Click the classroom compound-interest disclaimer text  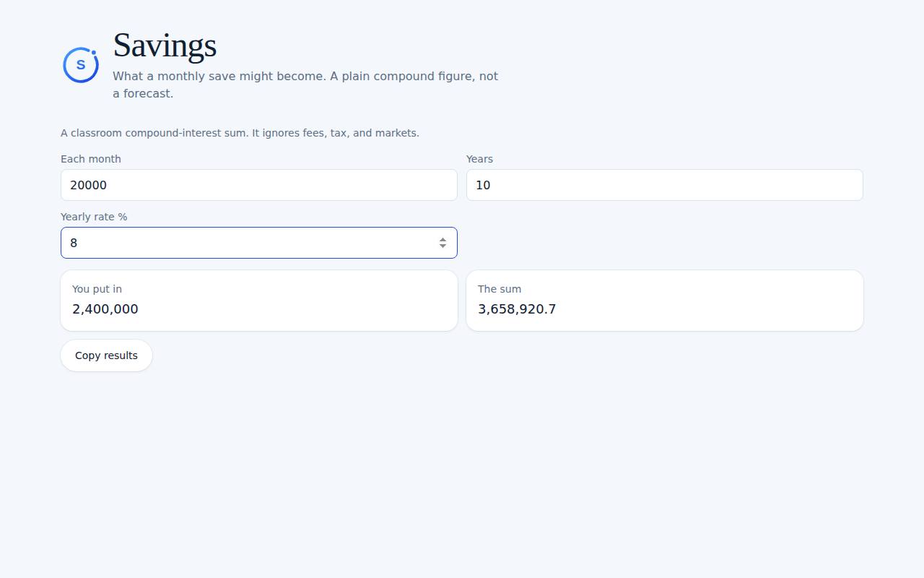point(240,133)
